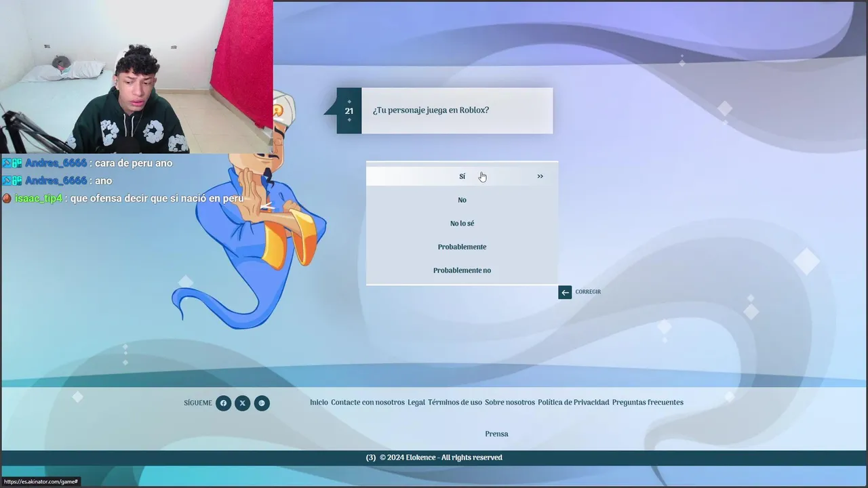Open 'Política de Privacidad' link
The height and width of the screenshot is (488, 868).
point(574,403)
